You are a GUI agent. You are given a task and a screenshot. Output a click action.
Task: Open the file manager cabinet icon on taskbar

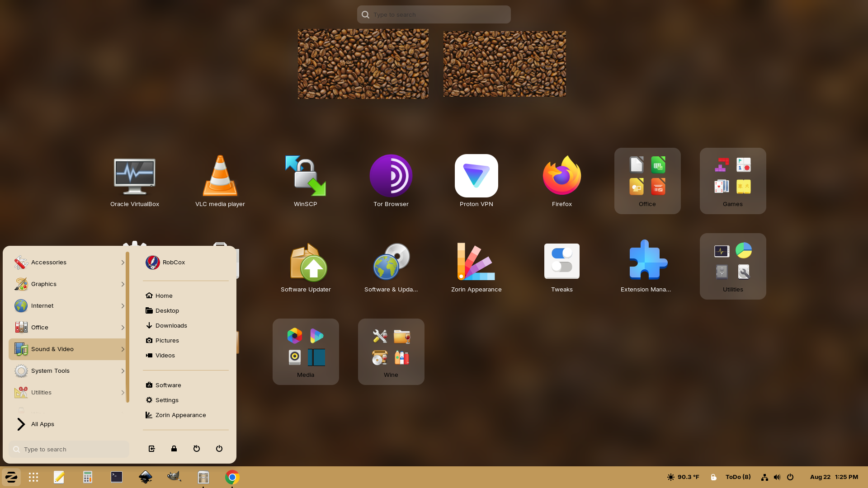(203, 477)
